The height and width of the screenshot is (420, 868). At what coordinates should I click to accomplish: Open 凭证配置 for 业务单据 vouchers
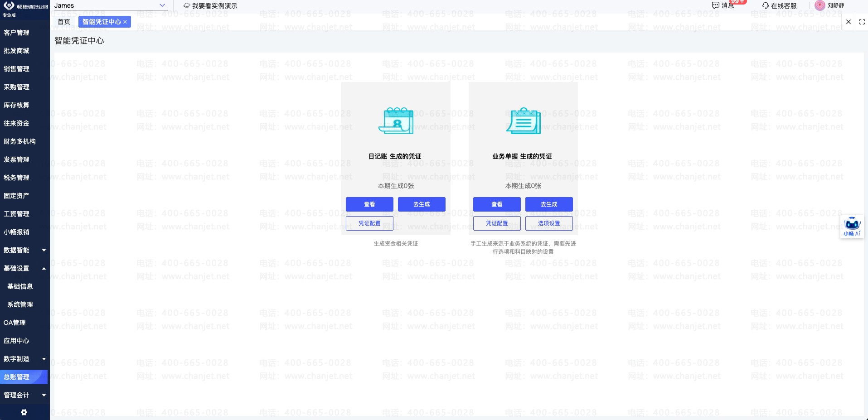click(x=497, y=223)
